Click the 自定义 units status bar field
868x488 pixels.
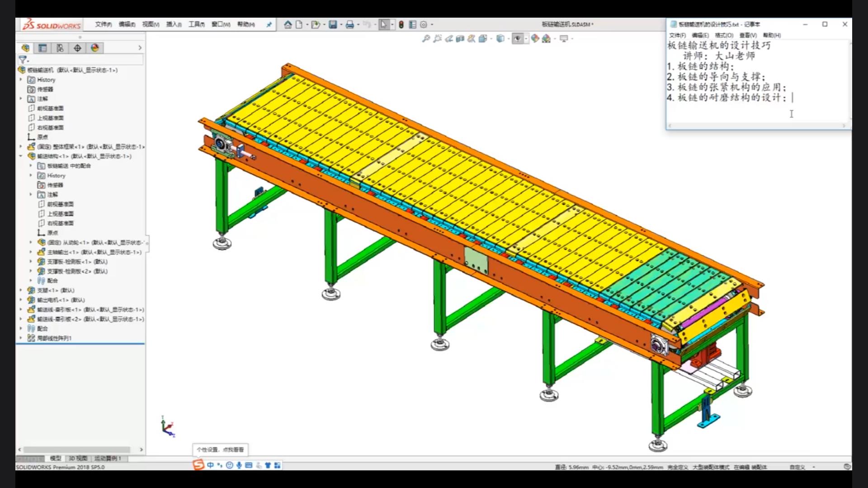tap(797, 467)
